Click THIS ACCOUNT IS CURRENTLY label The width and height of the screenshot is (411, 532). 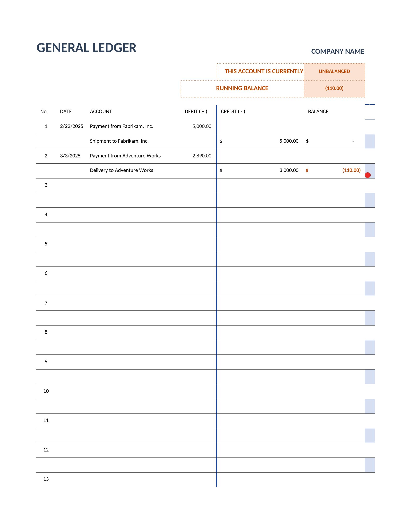point(264,71)
